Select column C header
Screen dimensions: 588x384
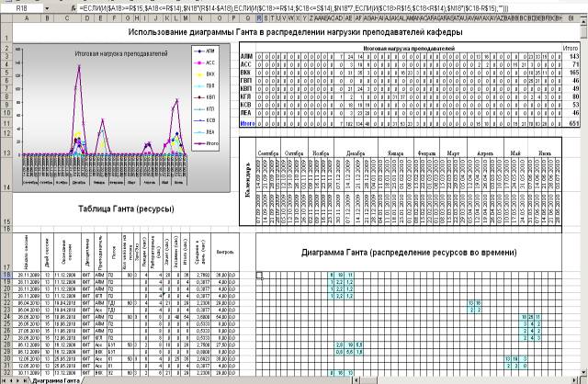point(67,17)
